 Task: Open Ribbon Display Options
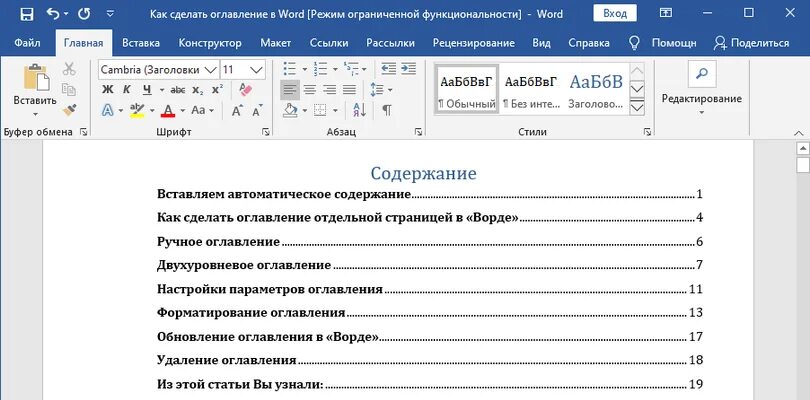(666, 13)
